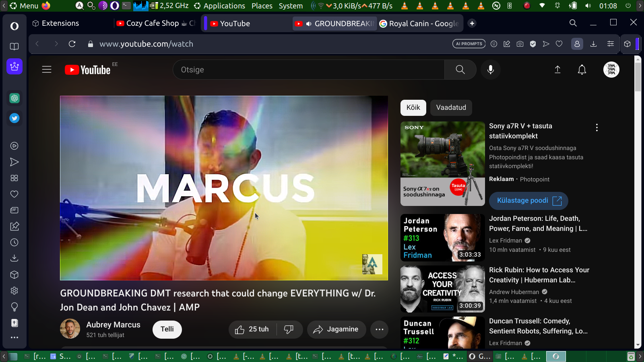The height and width of the screenshot is (362, 644).
Task: Like the video (25 tuh)
Action: (252, 329)
